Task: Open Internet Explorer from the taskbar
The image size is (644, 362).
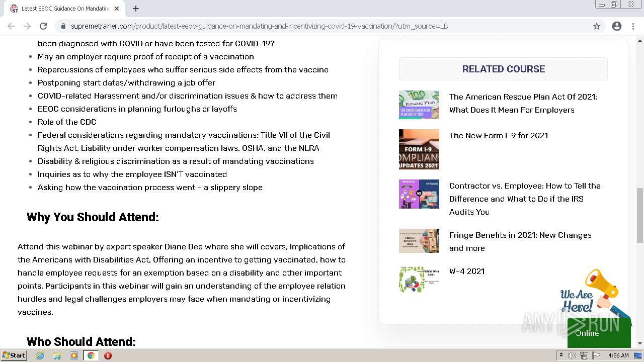Action: point(40,355)
